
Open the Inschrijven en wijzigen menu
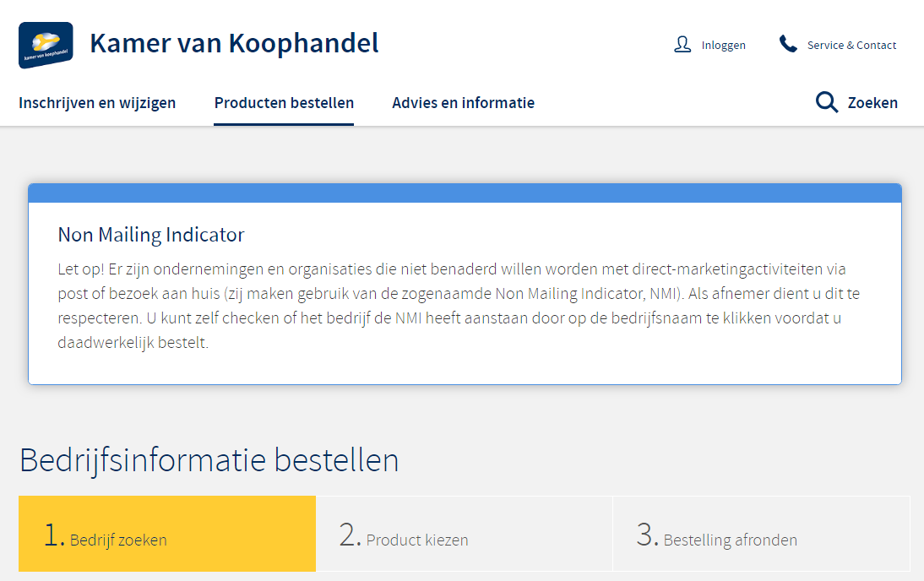coord(97,103)
